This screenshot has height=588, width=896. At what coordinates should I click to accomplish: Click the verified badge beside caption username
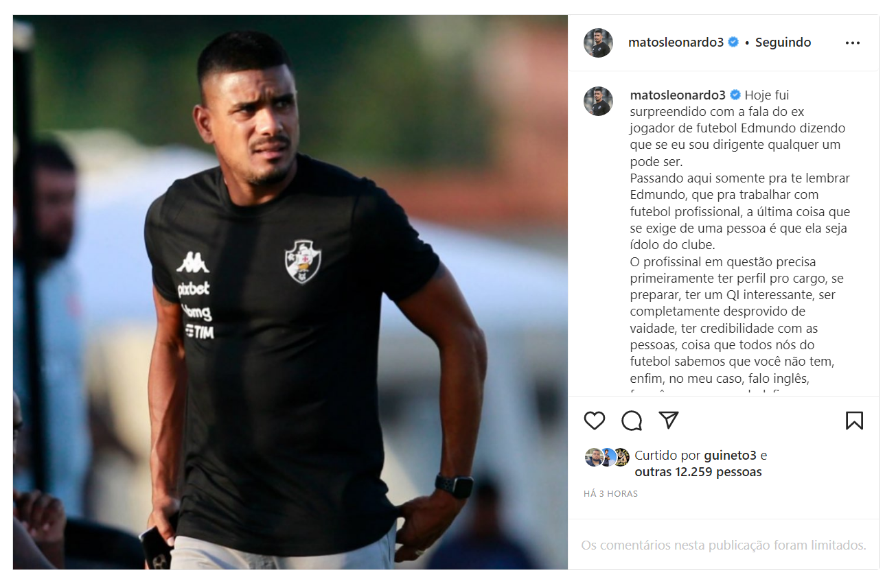coord(735,95)
